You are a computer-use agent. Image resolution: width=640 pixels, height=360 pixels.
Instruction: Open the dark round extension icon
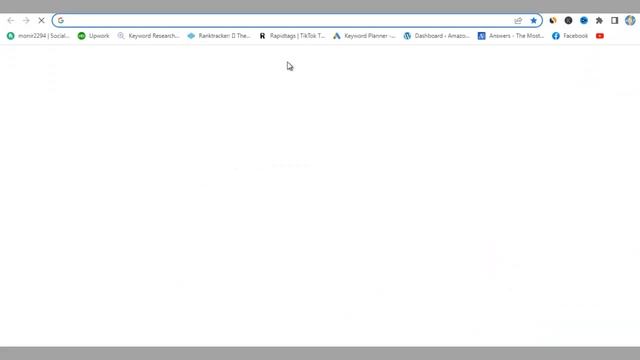[568, 20]
